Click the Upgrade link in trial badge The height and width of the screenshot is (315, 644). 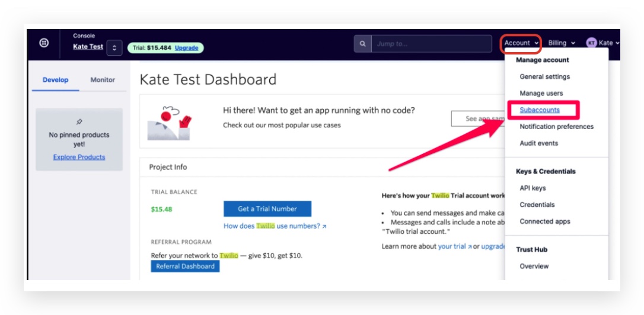[x=186, y=48]
